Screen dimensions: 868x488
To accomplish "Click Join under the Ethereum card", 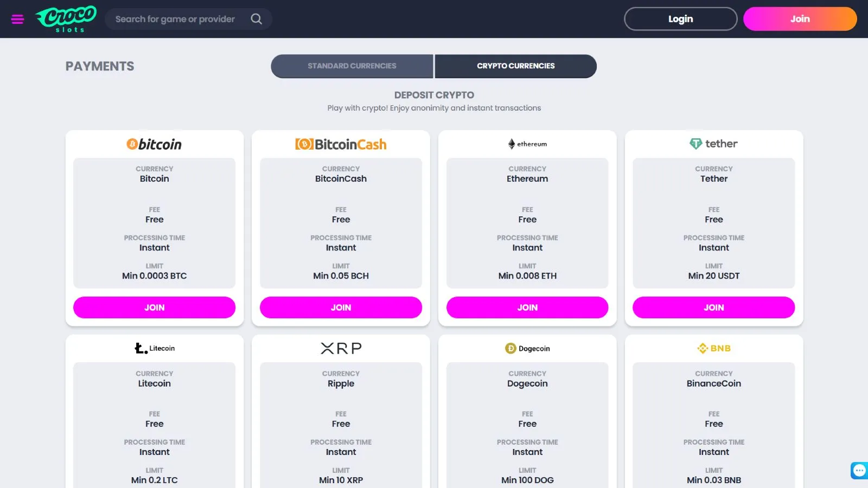I will tap(527, 307).
